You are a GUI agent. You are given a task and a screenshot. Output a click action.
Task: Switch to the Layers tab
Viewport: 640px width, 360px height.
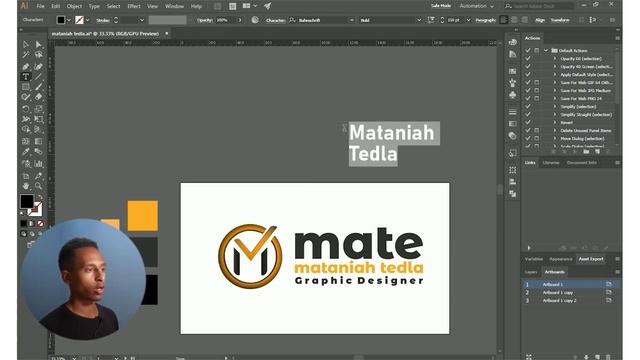[531, 272]
